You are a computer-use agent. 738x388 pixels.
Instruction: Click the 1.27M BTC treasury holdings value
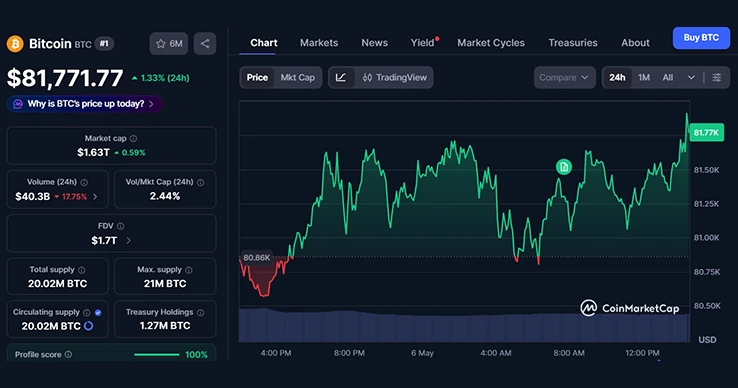pos(165,326)
